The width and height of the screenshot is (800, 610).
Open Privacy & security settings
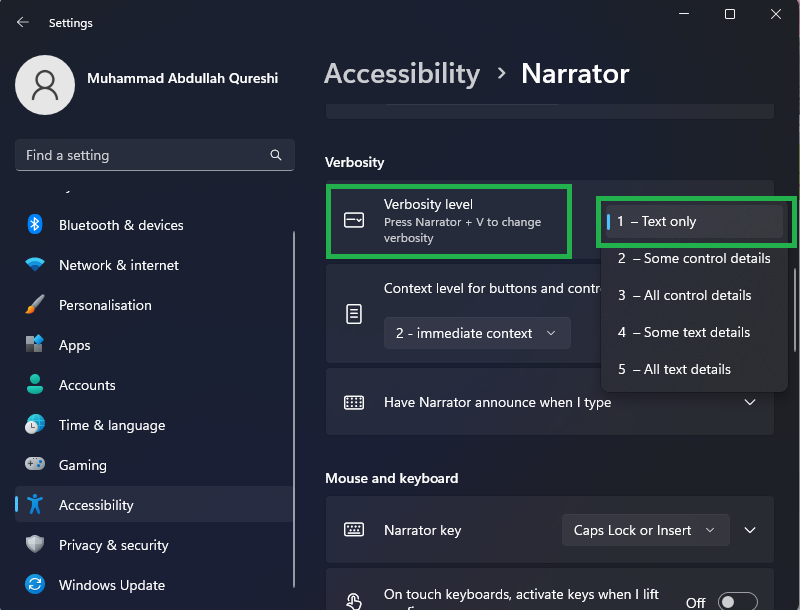(113, 545)
